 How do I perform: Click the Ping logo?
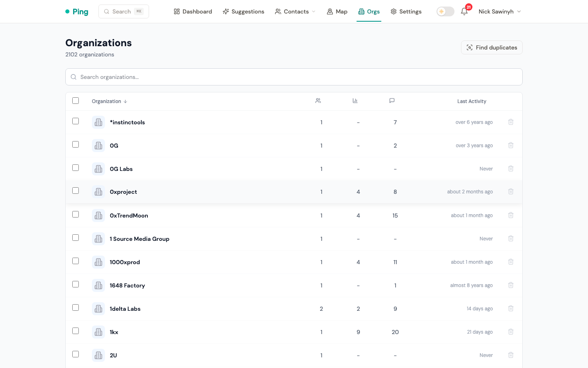pyautogui.click(x=77, y=11)
